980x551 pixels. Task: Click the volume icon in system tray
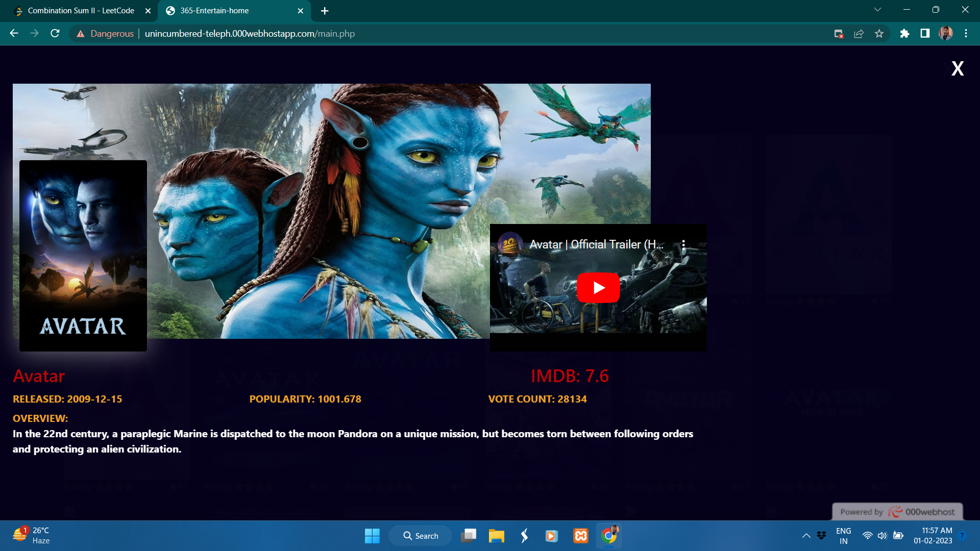(883, 536)
